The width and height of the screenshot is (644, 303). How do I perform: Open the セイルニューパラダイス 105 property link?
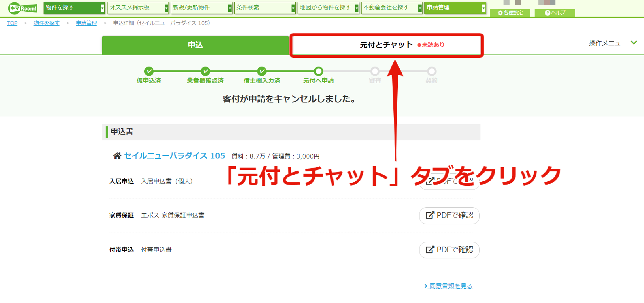point(175,156)
